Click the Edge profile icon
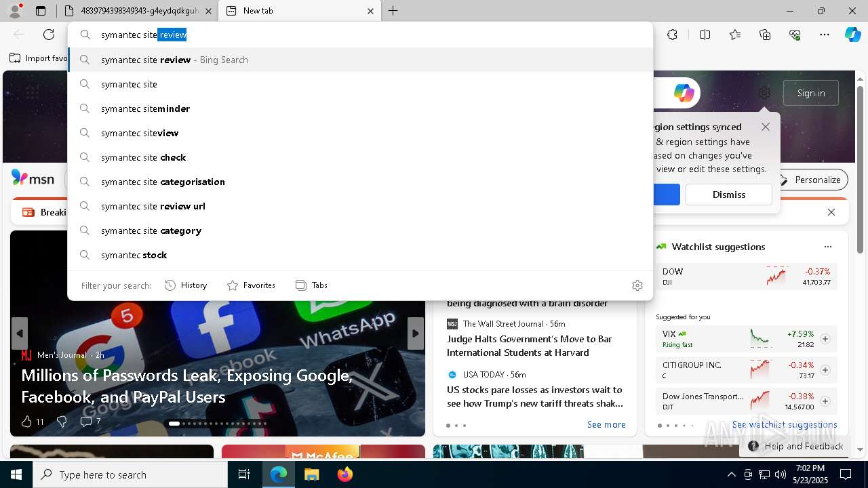The image size is (868, 488). point(15,10)
